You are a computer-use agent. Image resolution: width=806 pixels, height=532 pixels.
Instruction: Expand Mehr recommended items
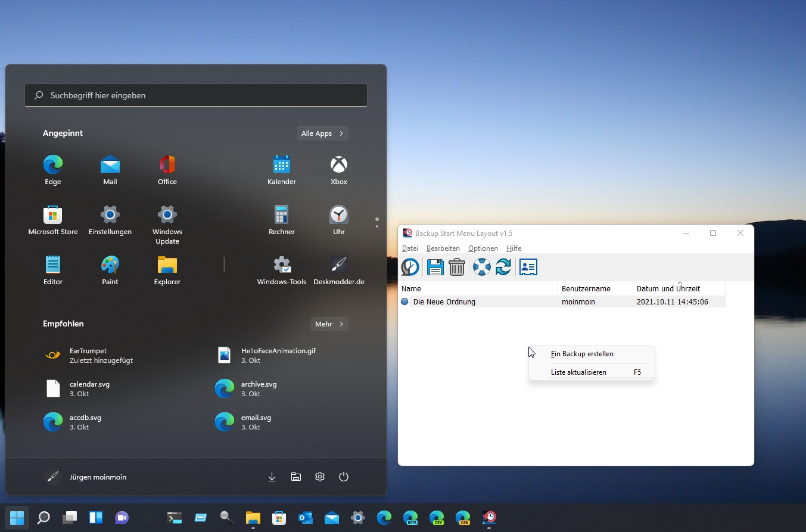329,324
